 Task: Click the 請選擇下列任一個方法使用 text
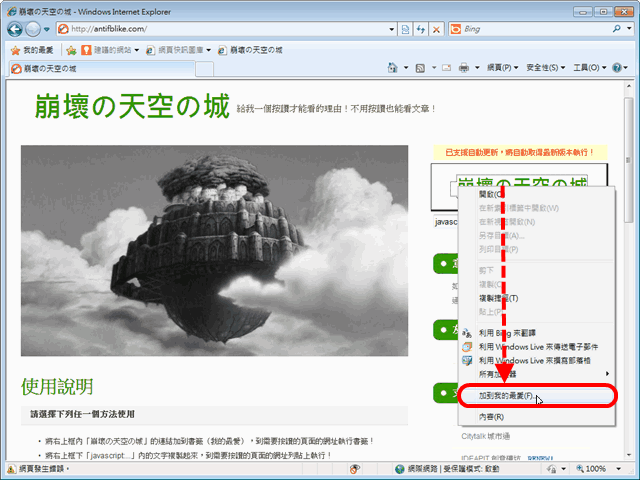(82, 414)
